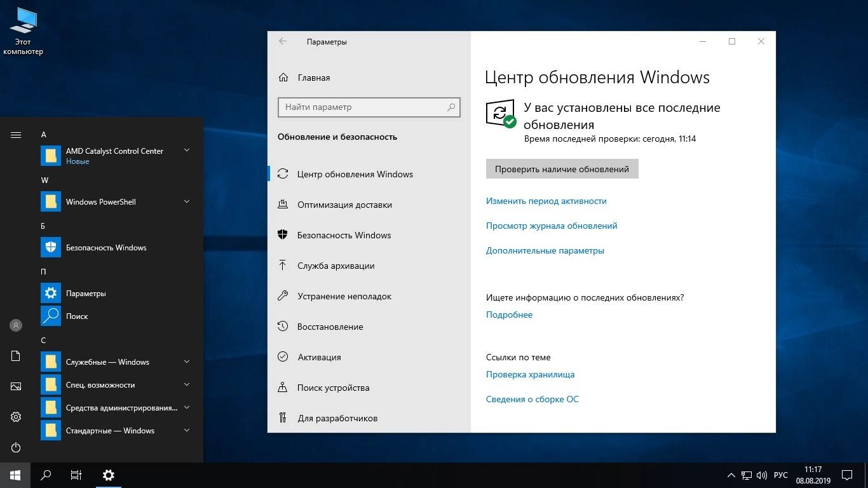Click the Безопасность Windows shield icon in Start
This screenshot has height=488, width=868.
point(51,247)
